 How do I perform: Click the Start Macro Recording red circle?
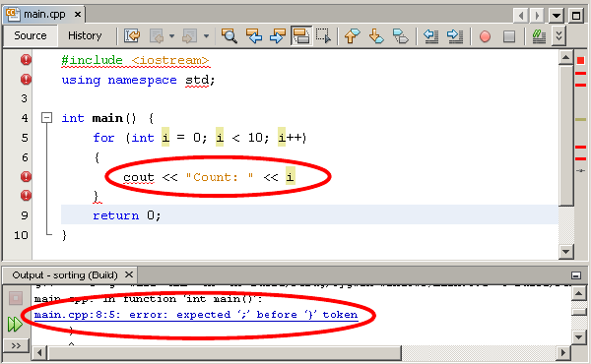coord(485,36)
